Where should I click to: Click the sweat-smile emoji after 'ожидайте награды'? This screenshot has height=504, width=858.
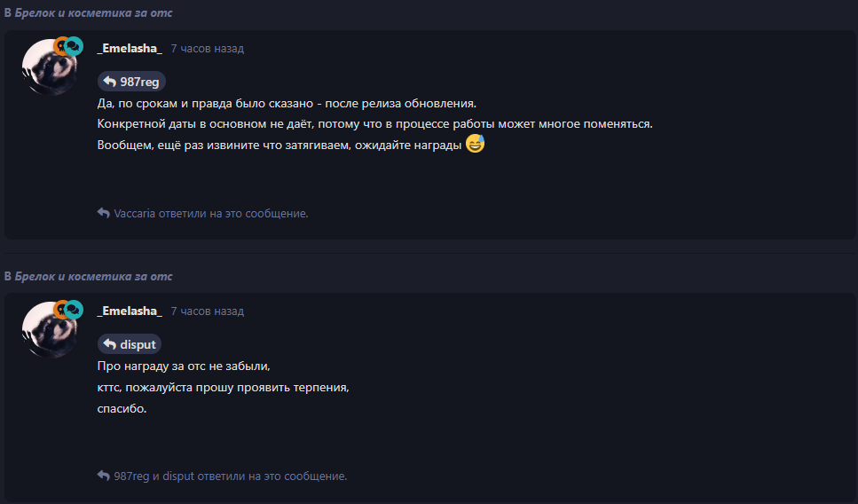[x=475, y=144]
